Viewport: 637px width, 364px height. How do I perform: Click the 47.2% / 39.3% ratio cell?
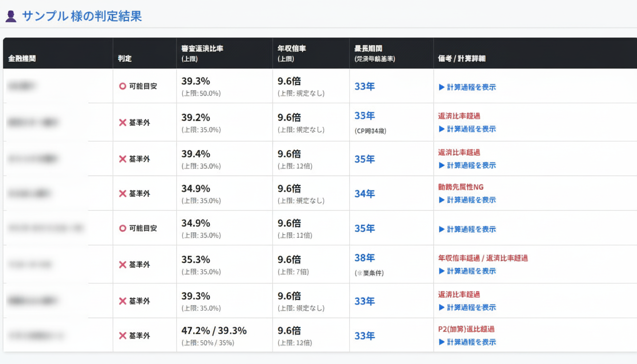[214, 331]
